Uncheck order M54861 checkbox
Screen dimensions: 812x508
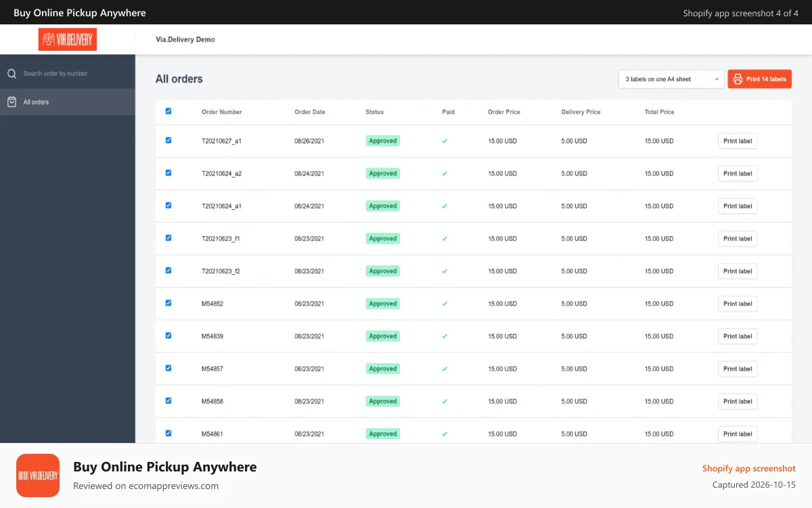pos(168,433)
